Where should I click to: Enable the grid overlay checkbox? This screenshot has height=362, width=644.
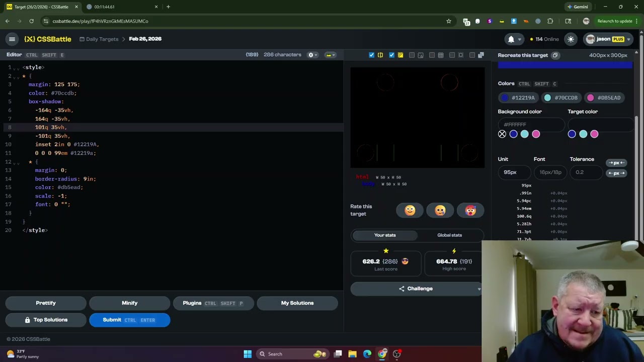(432, 55)
